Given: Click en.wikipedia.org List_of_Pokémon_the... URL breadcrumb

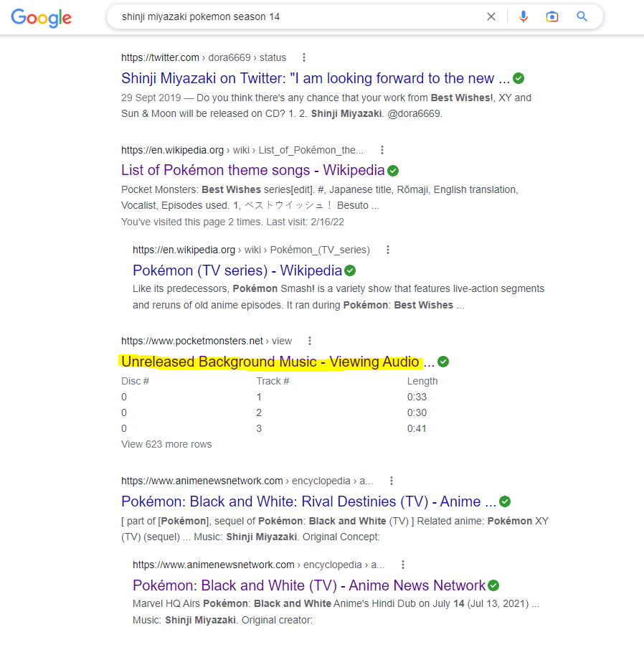Looking at the screenshot, I should pyautogui.click(x=242, y=150).
